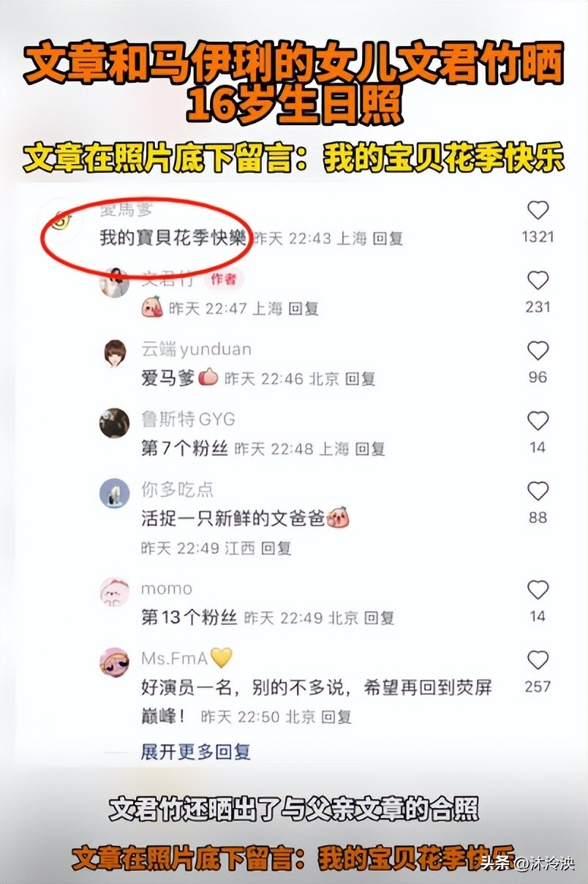Viewport: 588px width, 884px height.
Task: Reply to 文君竹's 22:47 comment
Action: [x=304, y=309]
